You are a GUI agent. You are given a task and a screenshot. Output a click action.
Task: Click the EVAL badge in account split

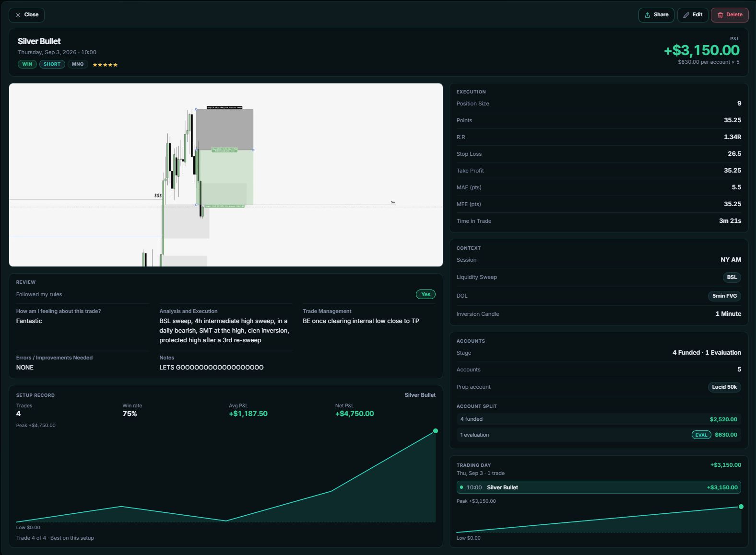click(701, 435)
